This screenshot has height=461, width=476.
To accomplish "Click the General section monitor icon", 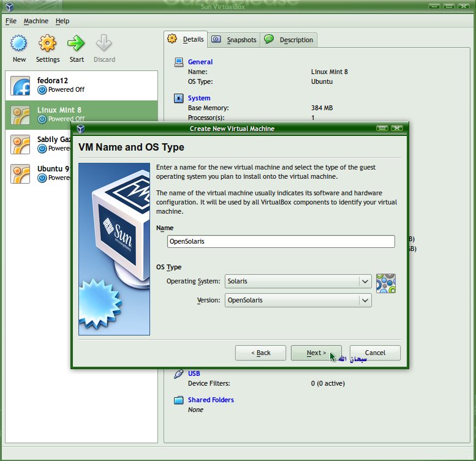I will click(x=179, y=62).
